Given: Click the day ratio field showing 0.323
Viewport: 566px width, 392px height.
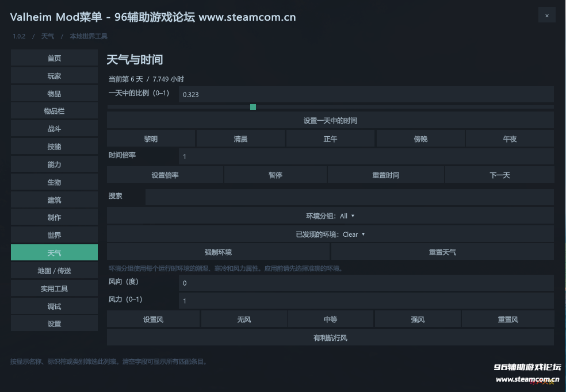Looking at the screenshot, I should click(x=366, y=94).
